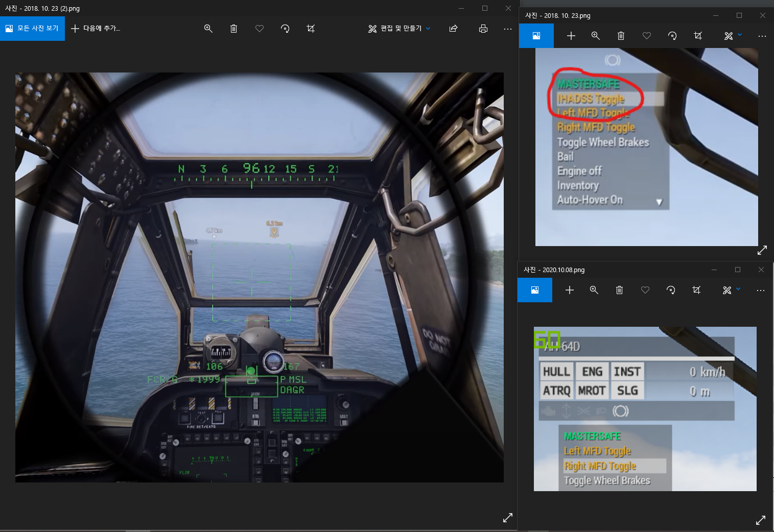Open the more options menu in the main window

coord(507,29)
